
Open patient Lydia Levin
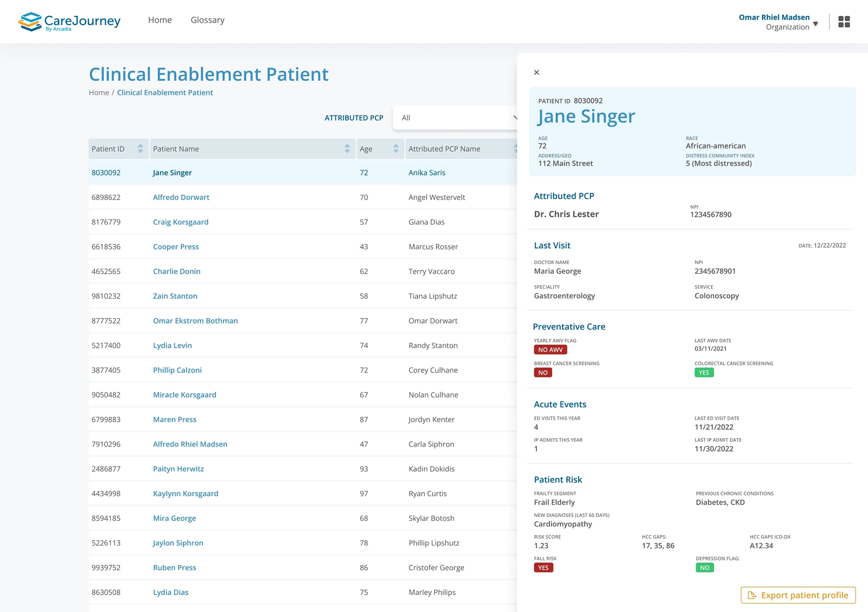point(172,346)
